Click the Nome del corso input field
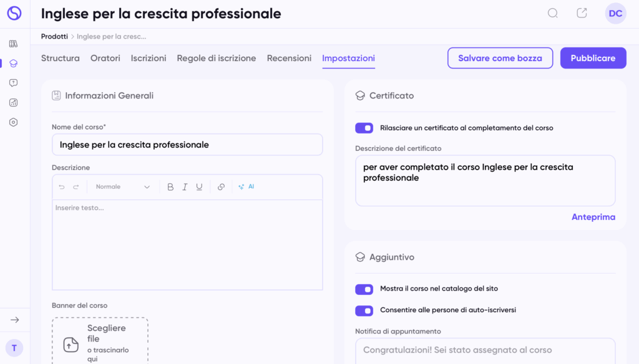 187,145
